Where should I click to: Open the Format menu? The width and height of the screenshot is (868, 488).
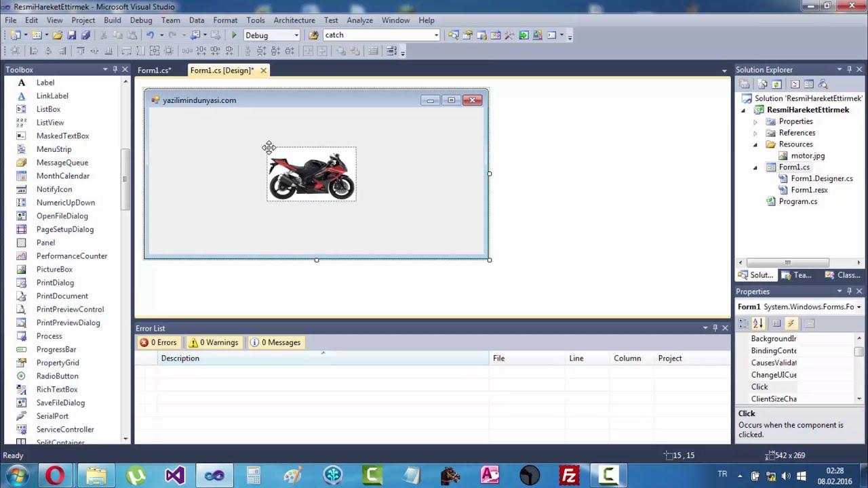click(x=225, y=20)
